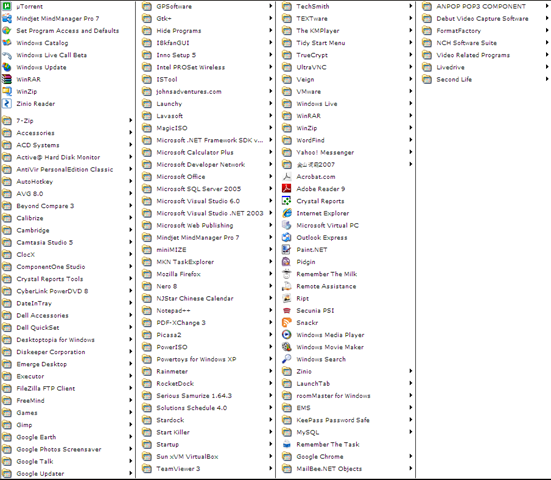Open the Camtasia Studio 5 folder
The height and width of the screenshot is (480, 551).
(68, 242)
